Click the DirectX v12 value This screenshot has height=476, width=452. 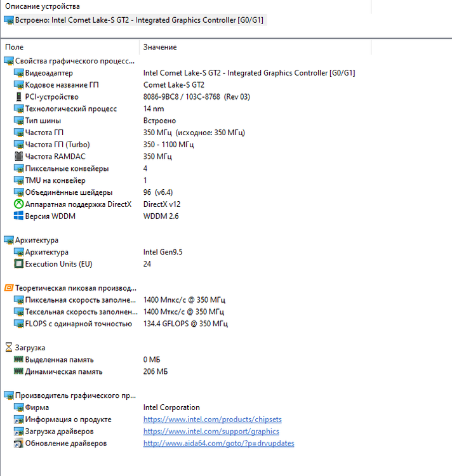pos(162,204)
